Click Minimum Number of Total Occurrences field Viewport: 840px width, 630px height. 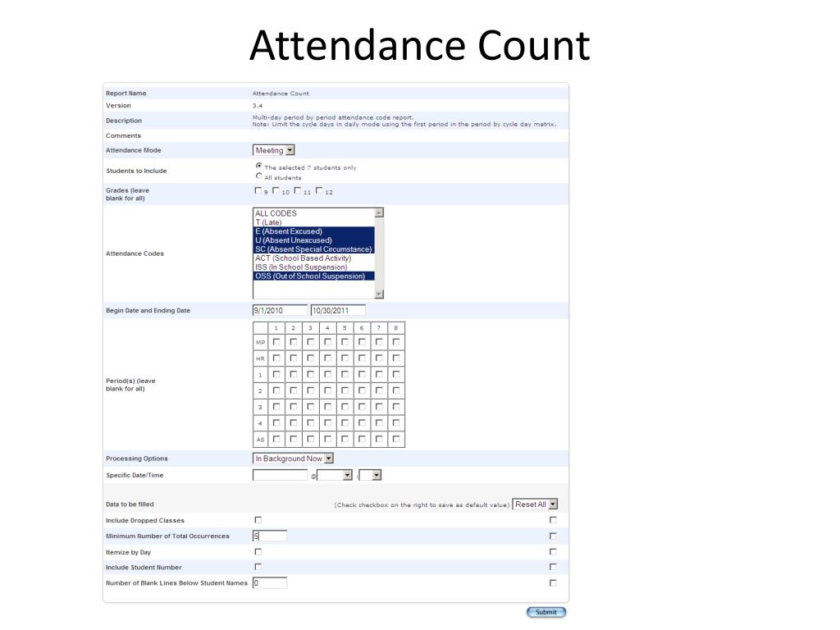(270, 536)
